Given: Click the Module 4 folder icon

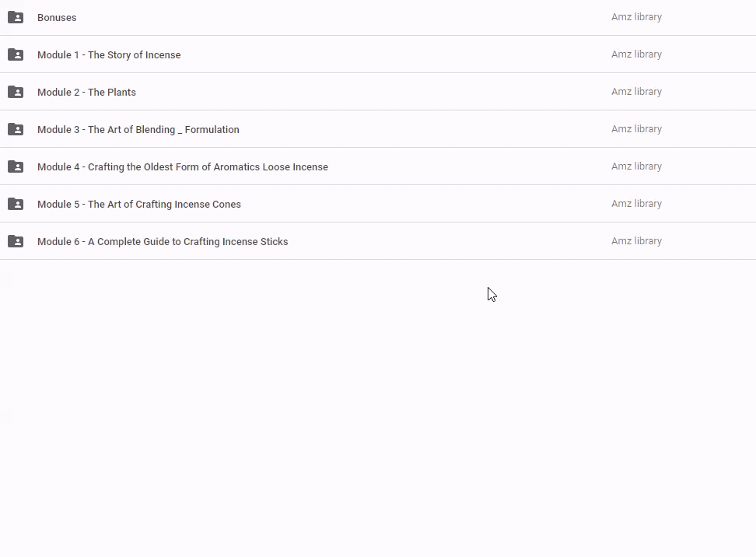Looking at the screenshot, I should [x=16, y=166].
